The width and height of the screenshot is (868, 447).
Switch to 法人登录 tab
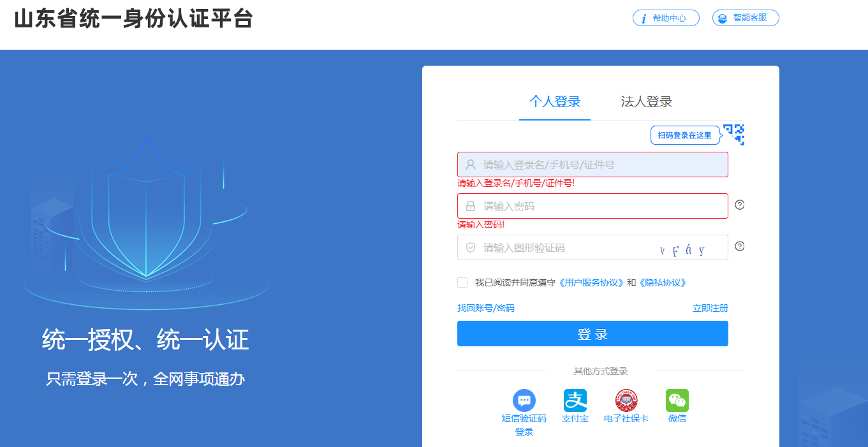coord(647,102)
